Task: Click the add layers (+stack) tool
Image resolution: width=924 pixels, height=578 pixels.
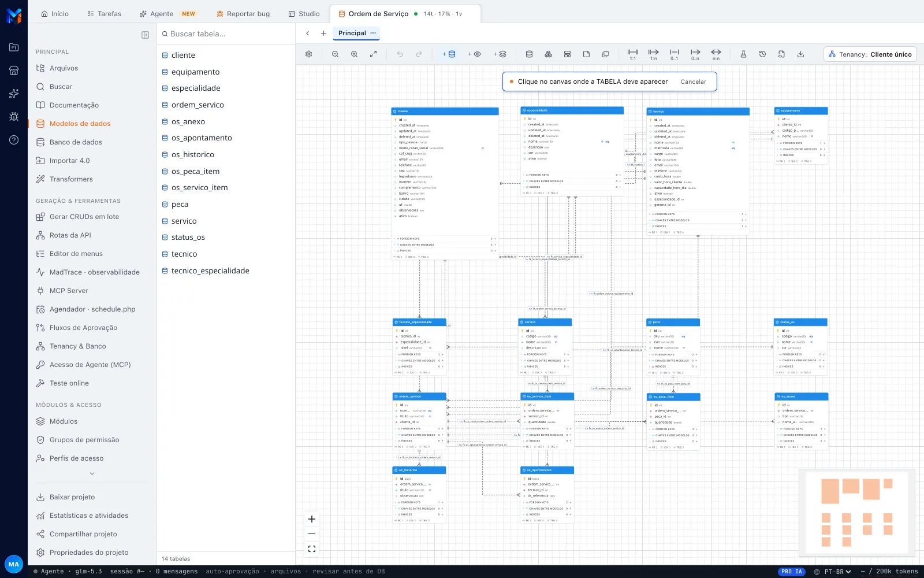Action: pos(500,54)
